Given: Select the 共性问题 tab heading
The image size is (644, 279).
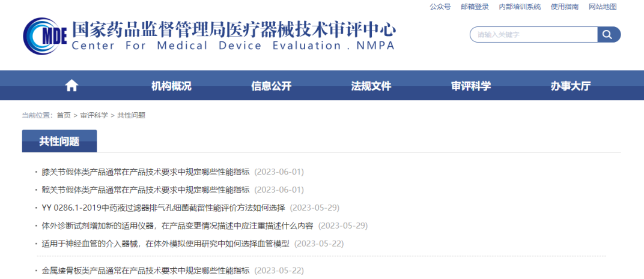Looking at the screenshot, I should coord(59,142).
